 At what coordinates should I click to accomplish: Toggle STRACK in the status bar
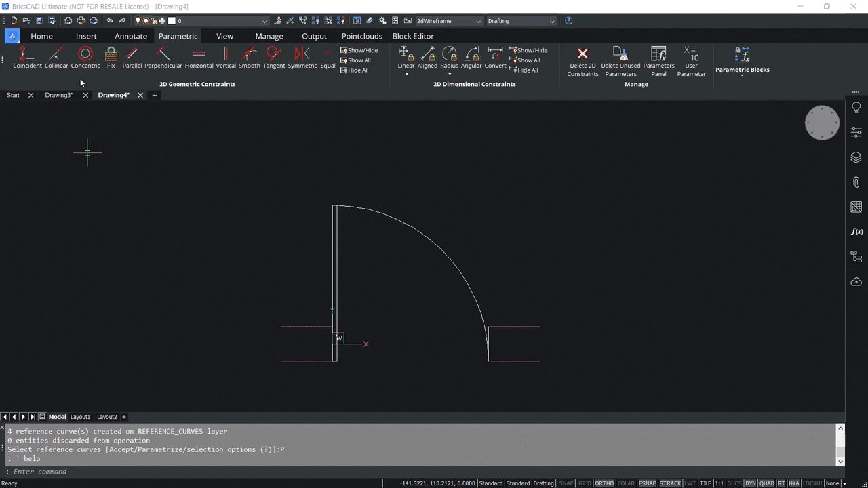coord(670,483)
